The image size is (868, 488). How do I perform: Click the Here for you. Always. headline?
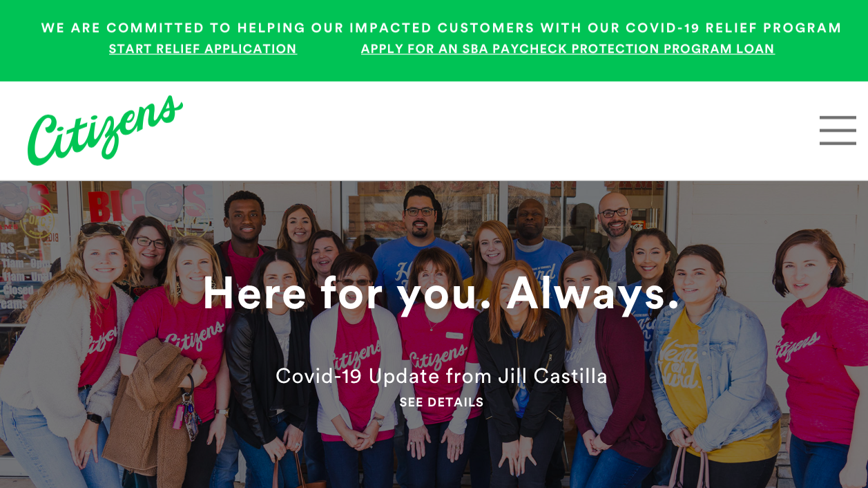pos(442,292)
